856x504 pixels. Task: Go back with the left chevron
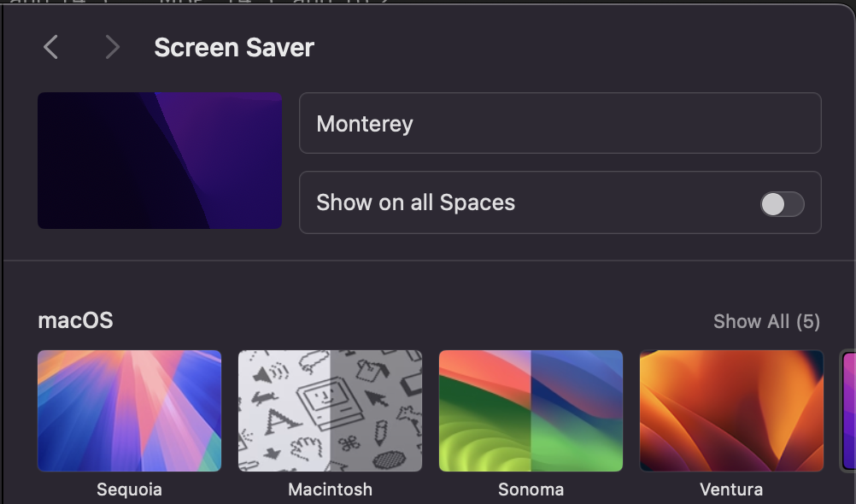pos(51,48)
